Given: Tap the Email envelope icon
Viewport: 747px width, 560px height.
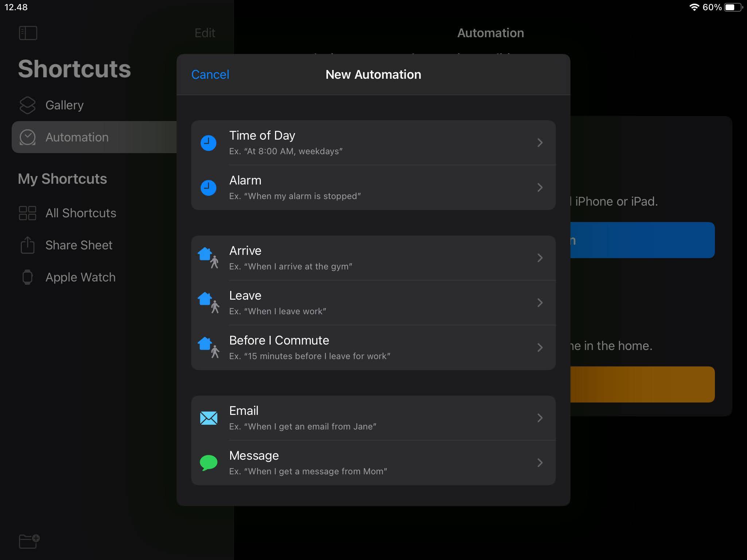Looking at the screenshot, I should click(209, 418).
